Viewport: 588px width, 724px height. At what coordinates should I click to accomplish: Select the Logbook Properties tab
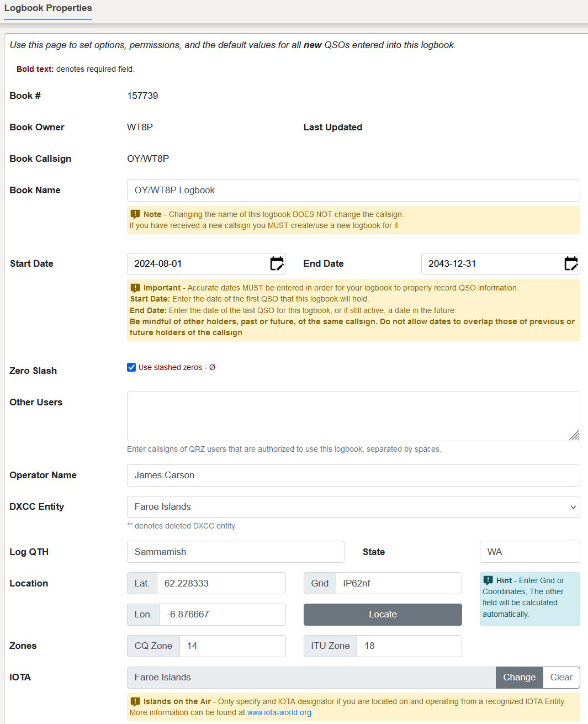[x=48, y=8]
